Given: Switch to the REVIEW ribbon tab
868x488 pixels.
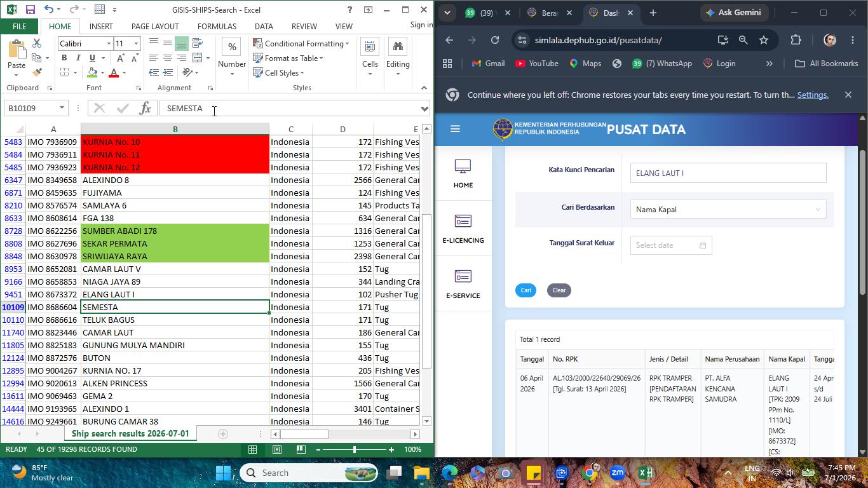Looking at the screenshot, I should (x=304, y=26).
